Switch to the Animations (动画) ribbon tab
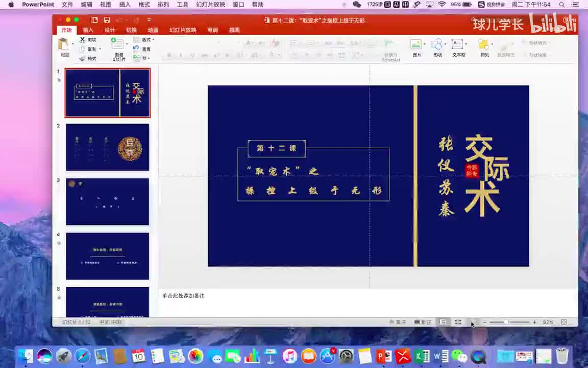 coord(153,30)
